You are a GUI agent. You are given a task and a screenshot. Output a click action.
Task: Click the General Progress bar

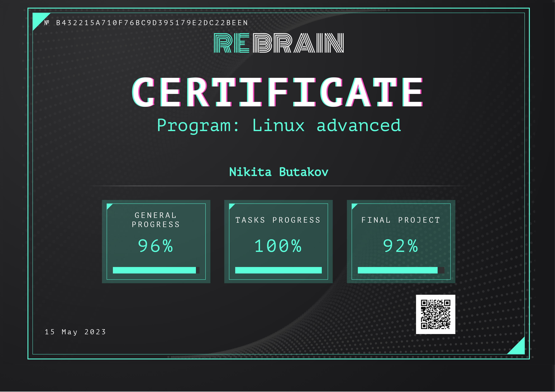[156, 270]
